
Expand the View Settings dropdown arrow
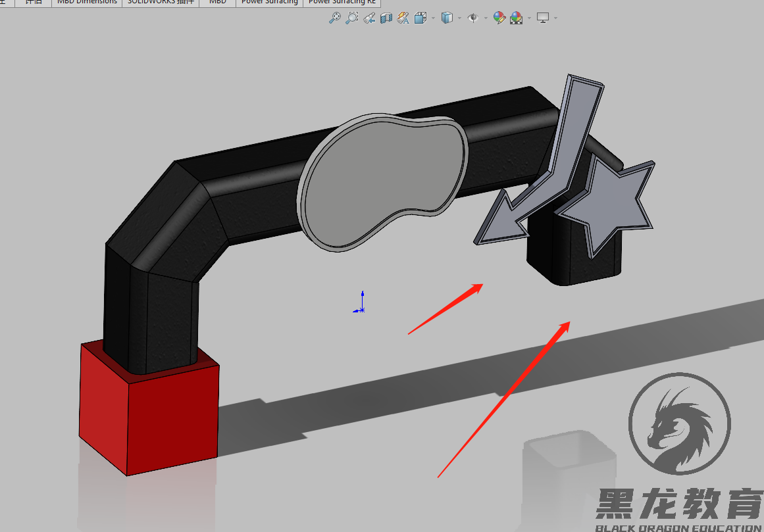[x=555, y=18]
